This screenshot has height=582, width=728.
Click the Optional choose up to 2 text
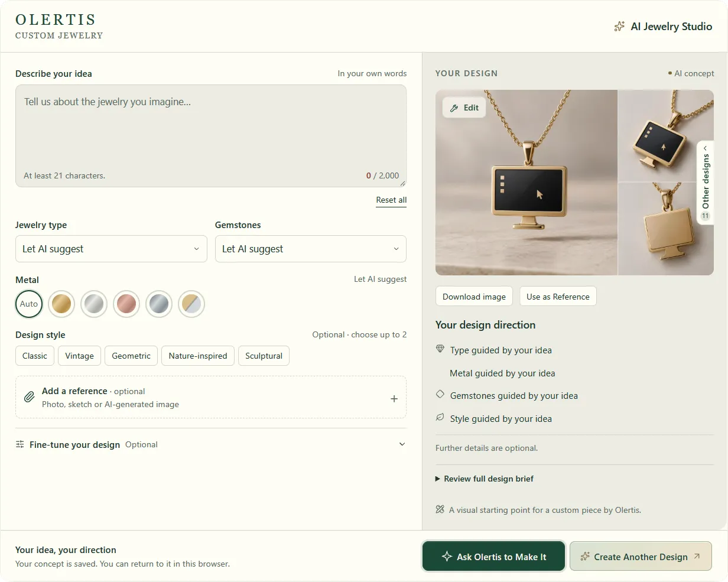359,334
